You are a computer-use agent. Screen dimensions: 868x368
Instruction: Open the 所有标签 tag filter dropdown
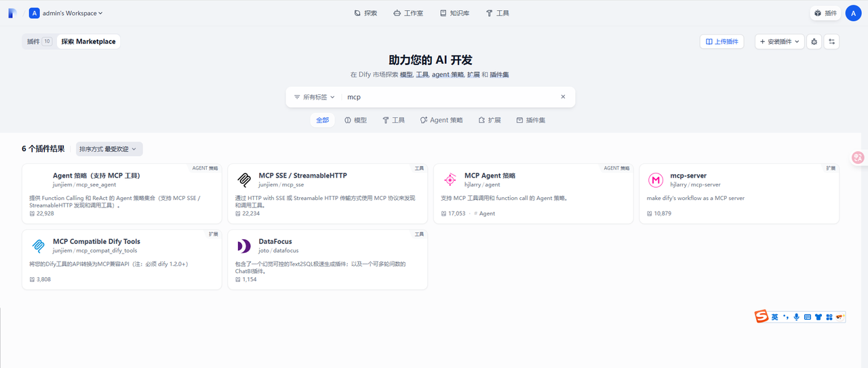point(314,97)
